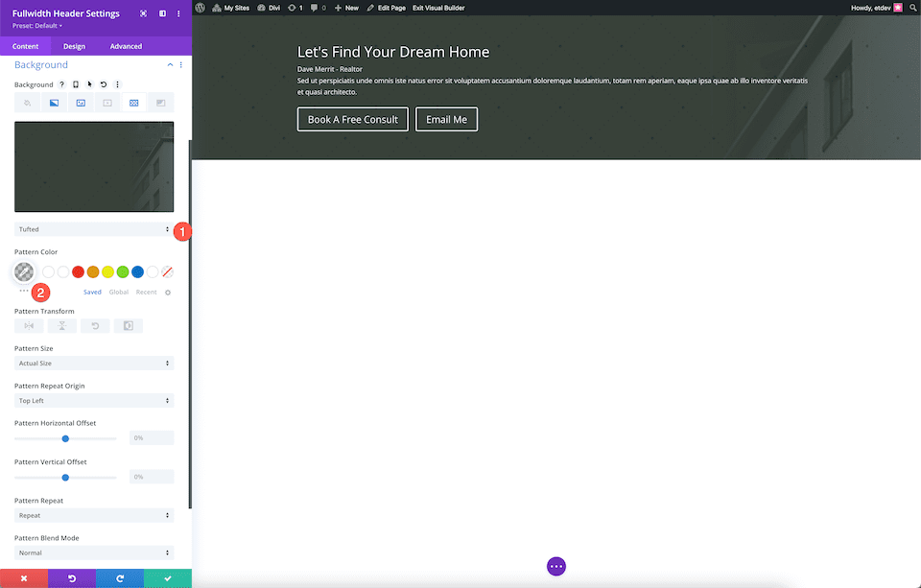Switch to the Advanced tab
Image resolution: width=921 pixels, height=588 pixels.
tap(126, 46)
